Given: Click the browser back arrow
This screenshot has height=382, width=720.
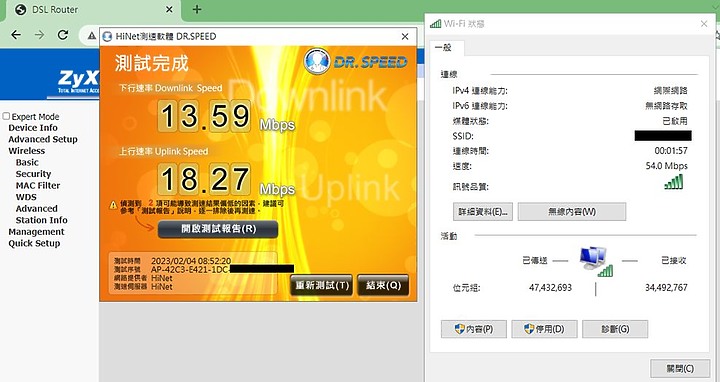Looking at the screenshot, I should 16,35.
